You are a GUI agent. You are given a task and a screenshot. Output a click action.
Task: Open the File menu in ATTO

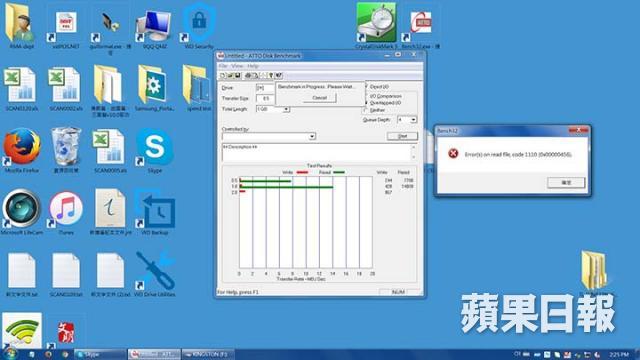[x=223, y=66]
